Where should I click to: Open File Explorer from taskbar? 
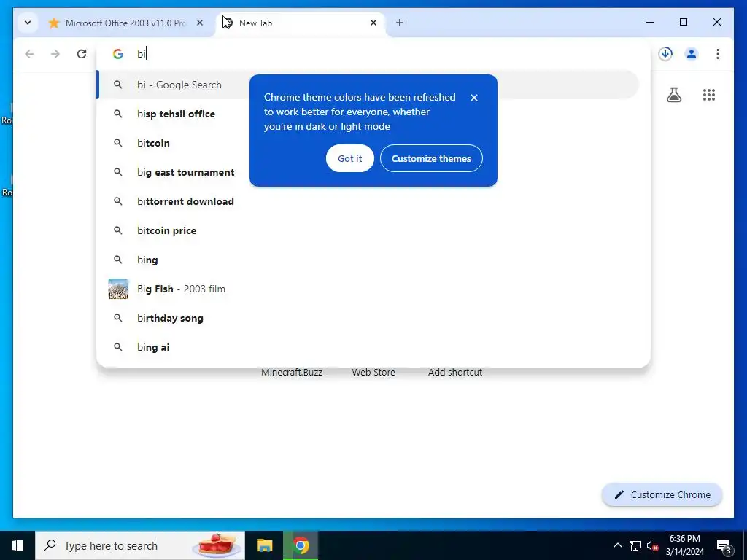tap(264, 545)
